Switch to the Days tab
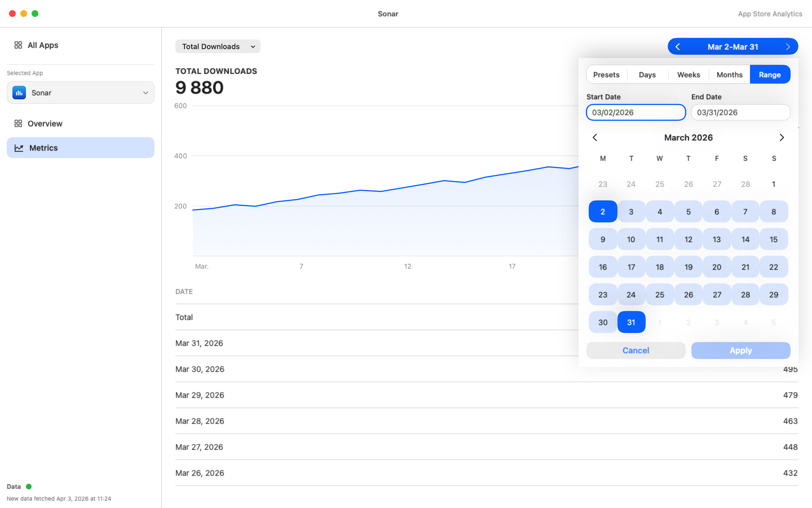This screenshot has width=812, height=508. pos(647,75)
